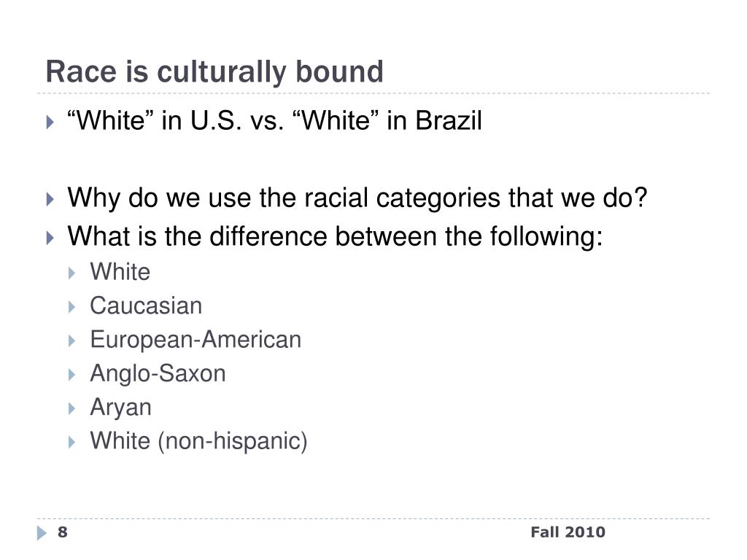Select the text '"White" in U.S. vs. "White" in Brazil'
This screenshot has width=747, height=560.
click(274, 120)
